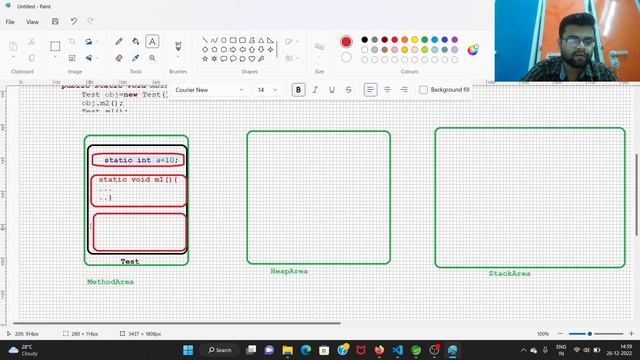
Task: Expand the Selection options arrow
Action: (x=55, y=57)
